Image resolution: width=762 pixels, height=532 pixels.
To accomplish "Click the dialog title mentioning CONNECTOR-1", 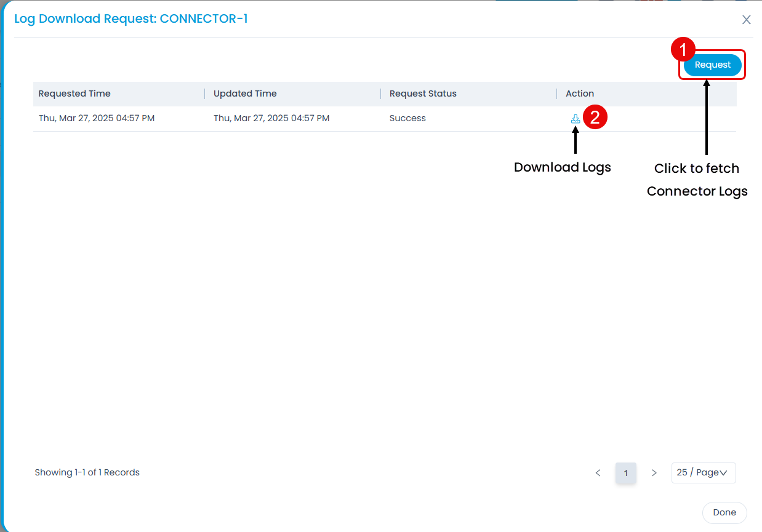I will click(x=131, y=18).
